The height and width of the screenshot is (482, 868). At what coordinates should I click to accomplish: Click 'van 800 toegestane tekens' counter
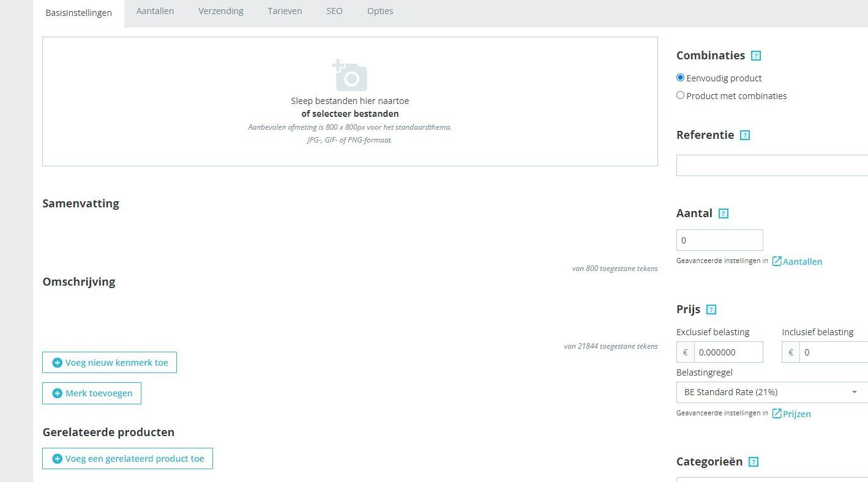pyautogui.click(x=615, y=269)
